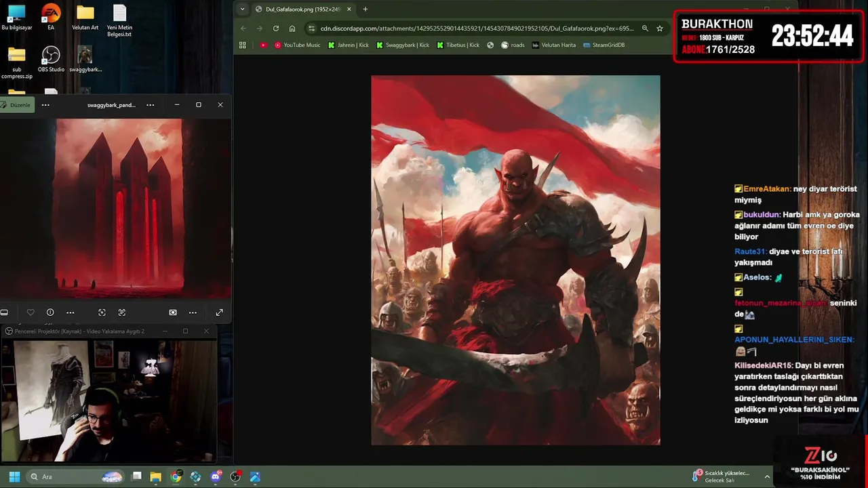
Task: Go to Chrome home page
Action: (x=292, y=28)
